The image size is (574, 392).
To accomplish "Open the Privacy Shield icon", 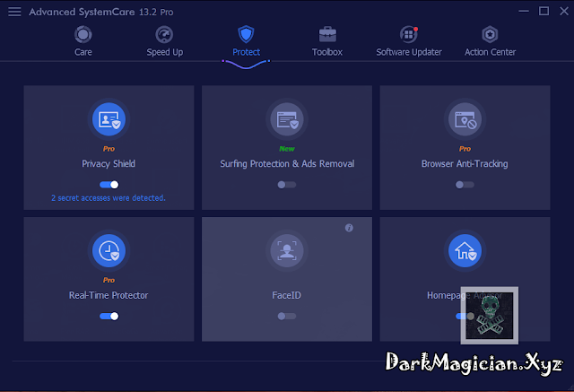I will tap(109, 119).
